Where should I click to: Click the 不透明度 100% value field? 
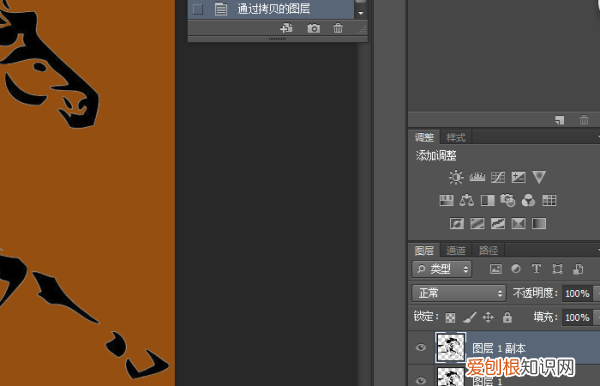577,293
